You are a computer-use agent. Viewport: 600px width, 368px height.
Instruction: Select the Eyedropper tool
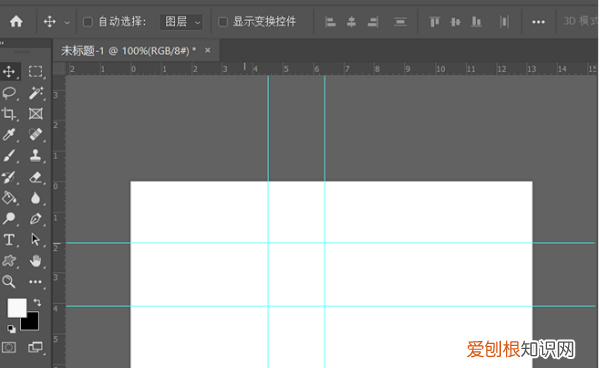9,135
